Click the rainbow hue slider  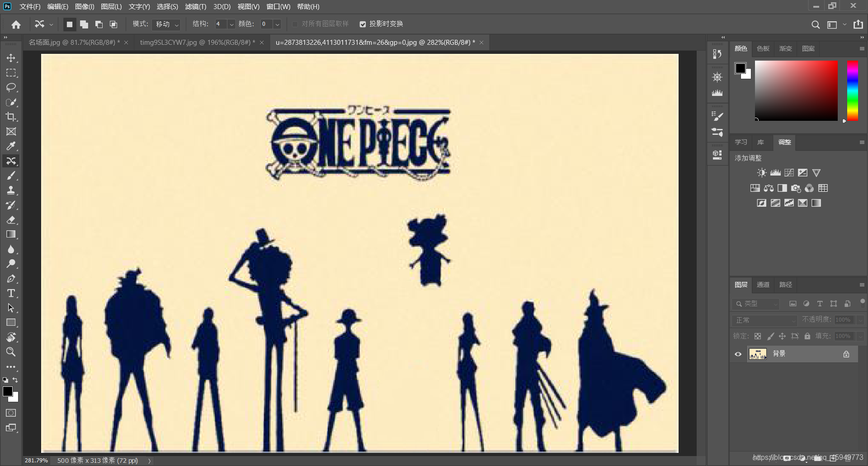(853, 90)
